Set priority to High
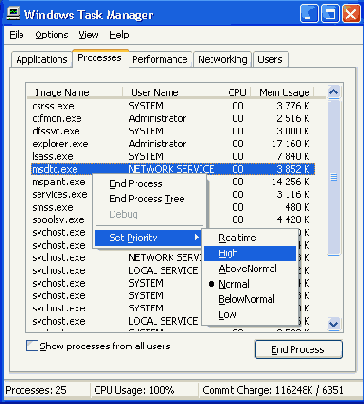Screen dimensions: 364x404 pos(250,253)
